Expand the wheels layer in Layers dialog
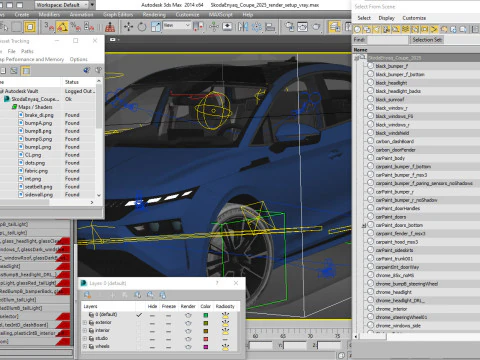This screenshot has width=480, height=360. click(x=85, y=347)
